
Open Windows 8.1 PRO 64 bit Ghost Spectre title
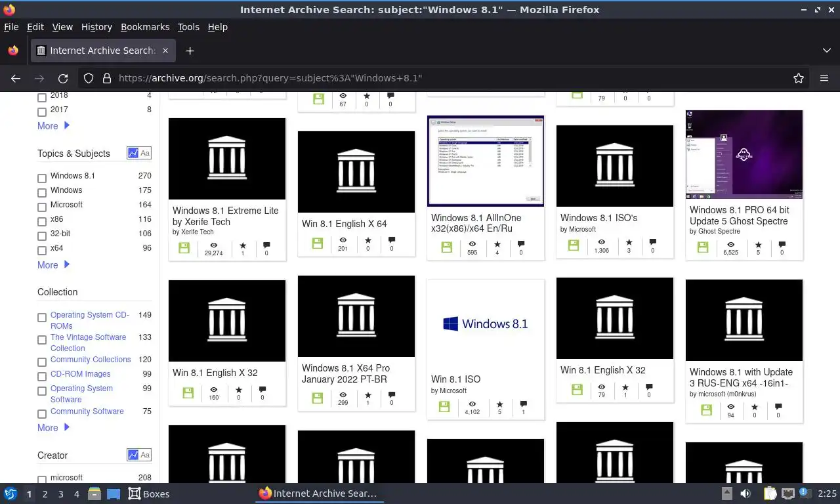point(739,216)
